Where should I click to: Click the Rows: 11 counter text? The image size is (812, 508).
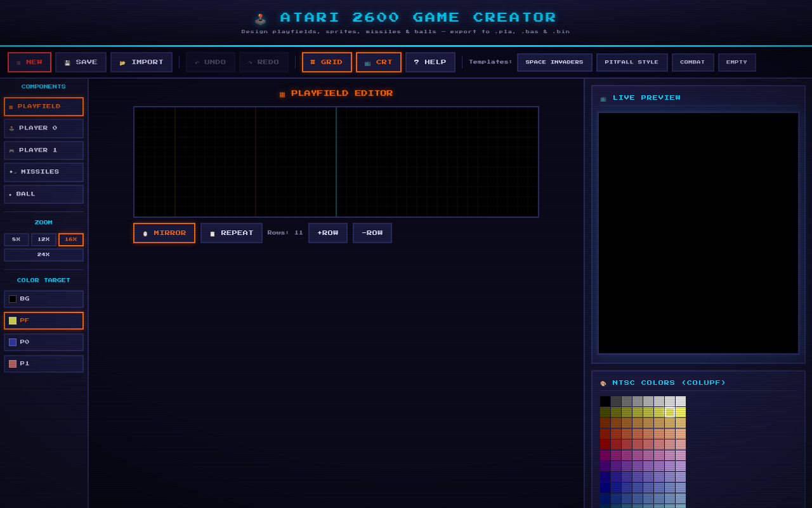[285, 233]
